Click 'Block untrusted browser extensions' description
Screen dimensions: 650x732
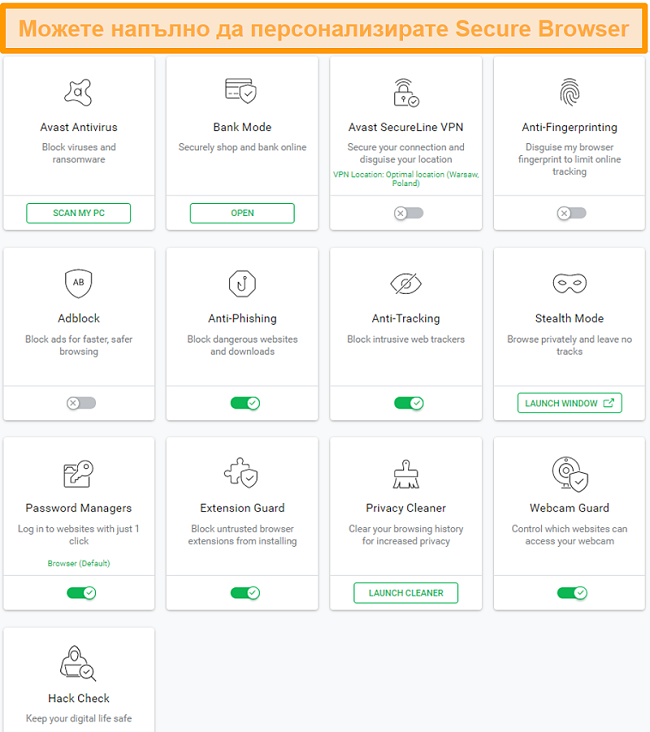click(x=242, y=535)
